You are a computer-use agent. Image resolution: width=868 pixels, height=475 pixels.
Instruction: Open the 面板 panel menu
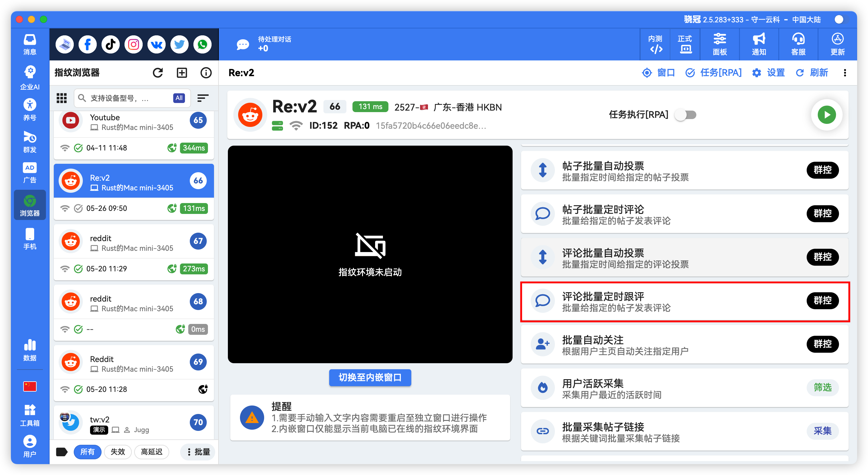coord(720,44)
